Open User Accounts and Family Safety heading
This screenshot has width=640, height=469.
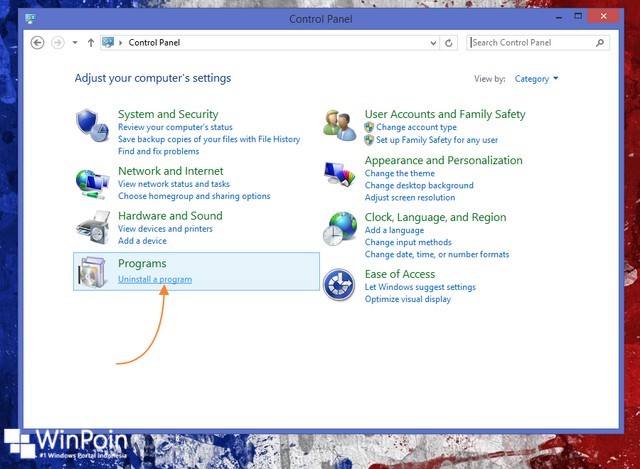[x=445, y=114]
